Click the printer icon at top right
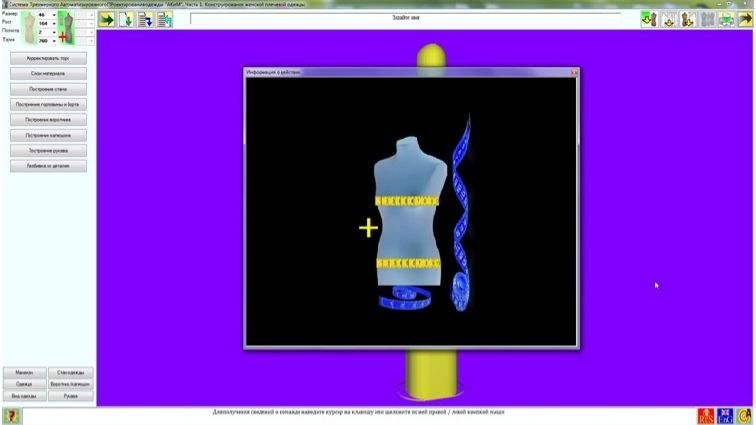The image size is (756, 425). [x=726, y=20]
